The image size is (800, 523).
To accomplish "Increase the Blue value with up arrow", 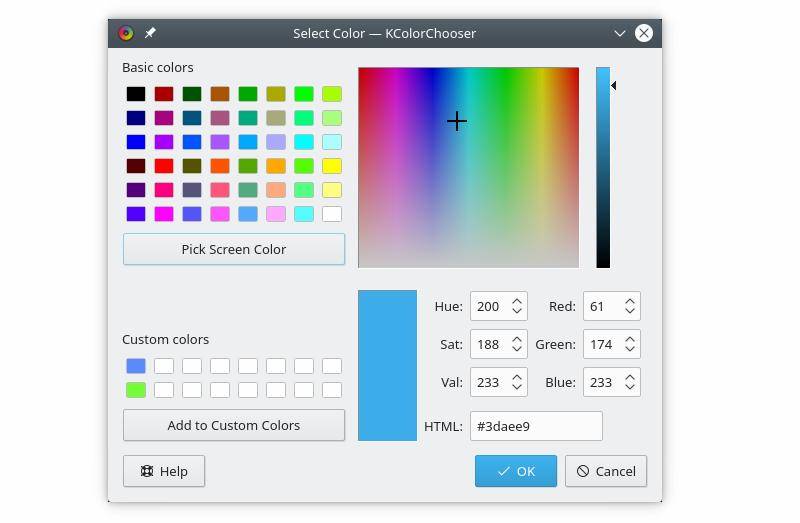I will point(630,378).
